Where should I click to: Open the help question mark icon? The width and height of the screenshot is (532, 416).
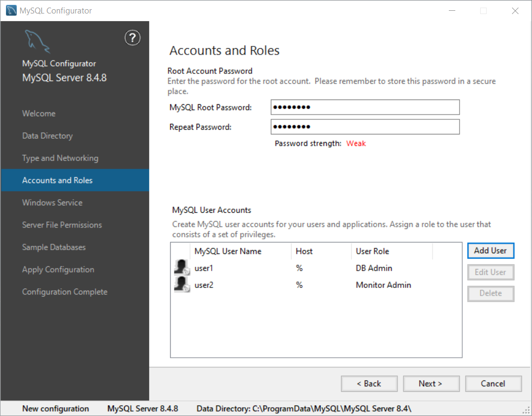pyautogui.click(x=132, y=38)
